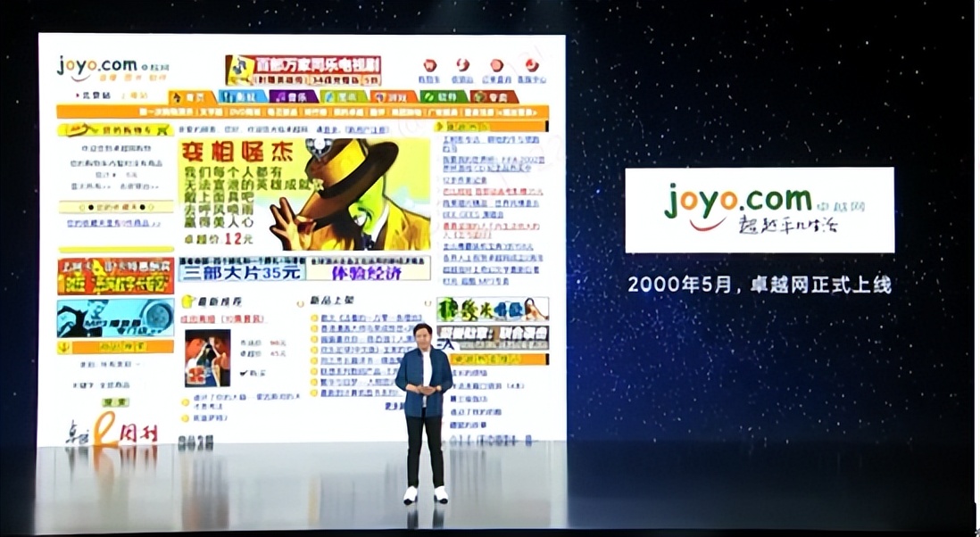Image resolution: width=980 pixels, height=537 pixels.
Task: Select the help center icon at top right
Action: (x=532, y=67)
